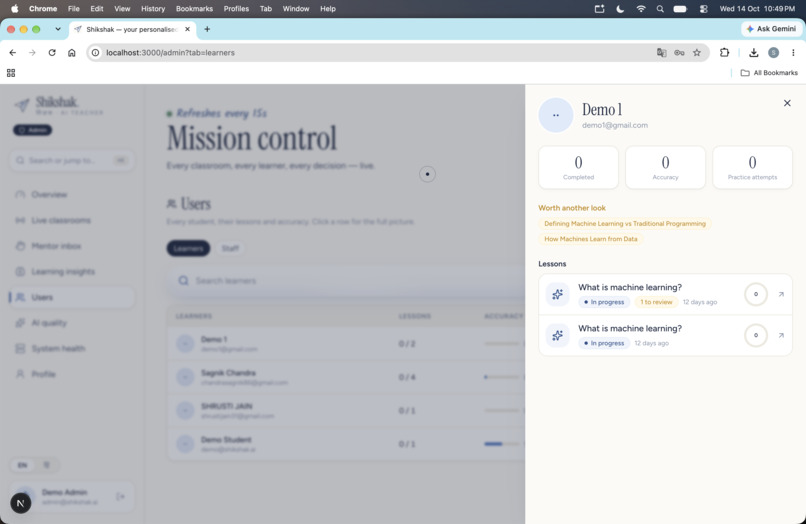Select progress ring of first lesson
Image resolution: width=806 pixels, height=524 pixels.
click(x=756, y=294)
